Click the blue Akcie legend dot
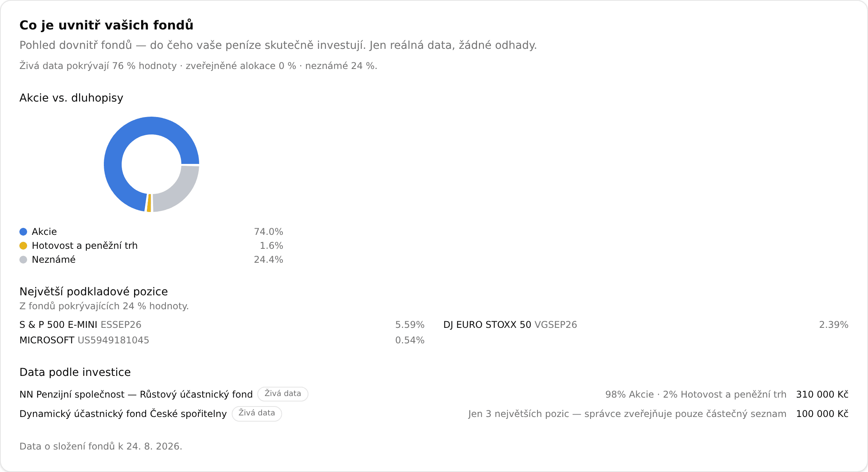Image resolution: width=868 pixels, height=472 pixels. (23, 232)
